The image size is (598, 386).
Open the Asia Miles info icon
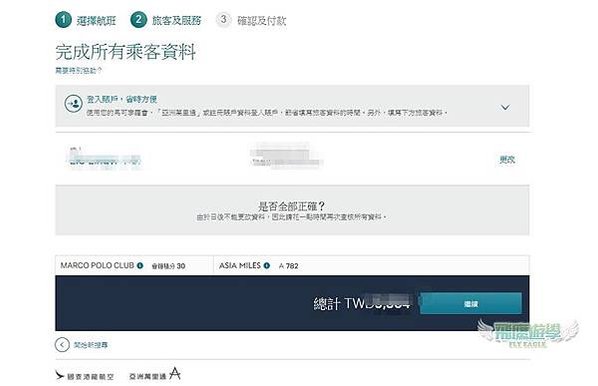[267, 265]
